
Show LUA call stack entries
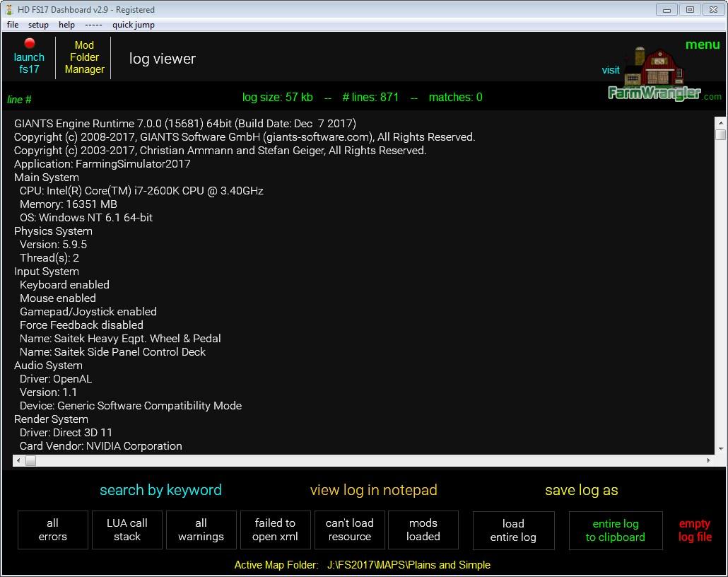127,530
